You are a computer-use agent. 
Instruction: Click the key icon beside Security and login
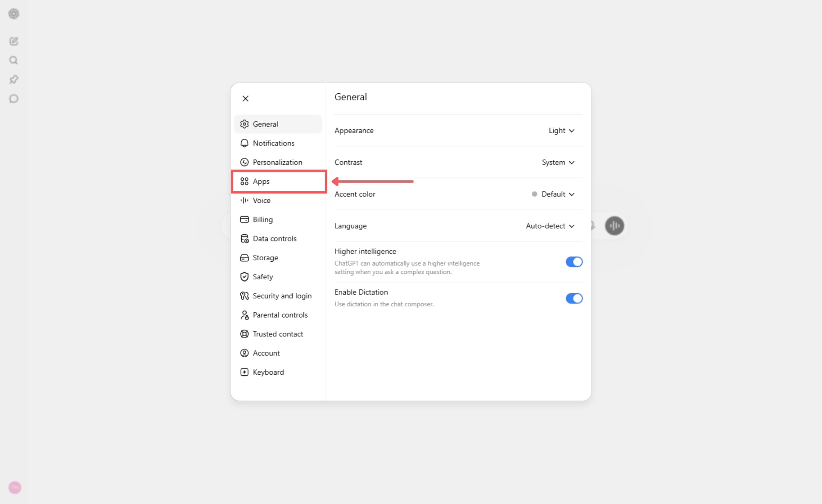pyautogui.click(x=244, y=296)
